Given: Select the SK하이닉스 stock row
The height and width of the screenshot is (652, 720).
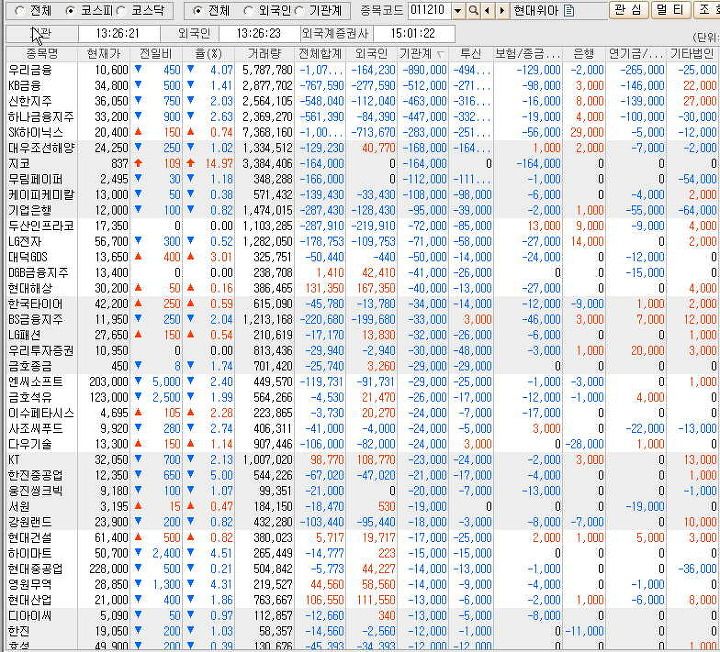Looking at the screenshot, I should (362, 133).
